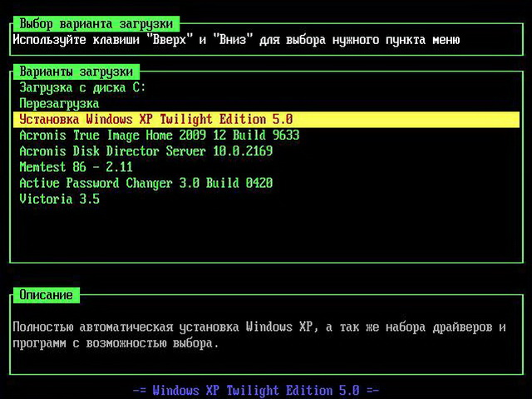Select 'Установка Windows XP Twilight Edition 5.0'
The image size is (532, 399).
[266, 120]
